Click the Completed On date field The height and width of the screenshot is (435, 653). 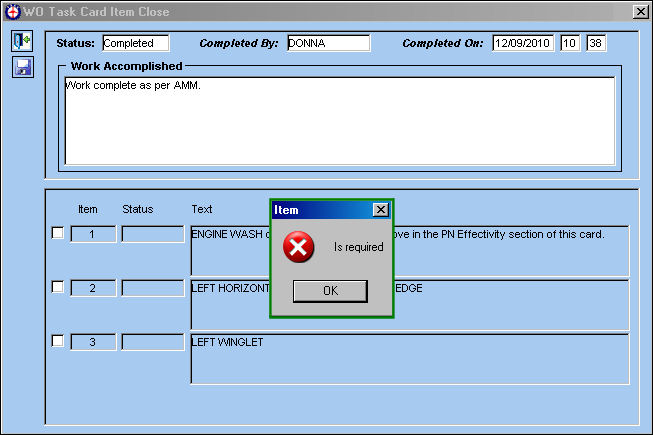coord(523,43)
